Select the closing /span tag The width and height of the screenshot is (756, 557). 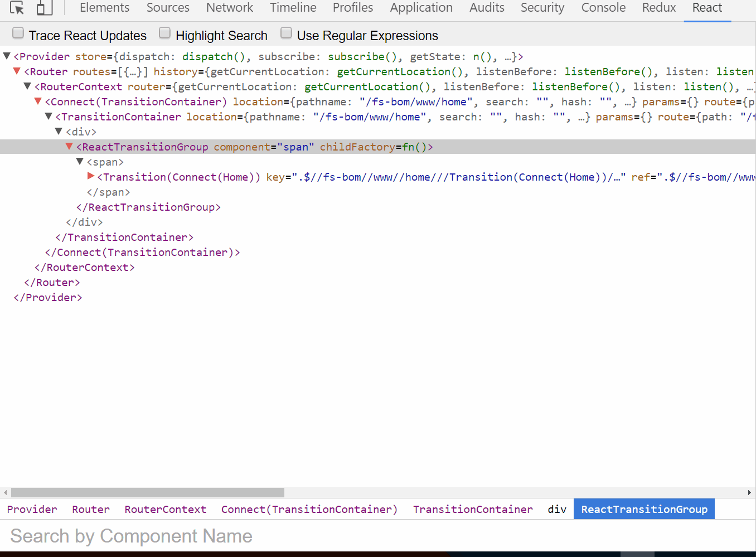[108, 192]
